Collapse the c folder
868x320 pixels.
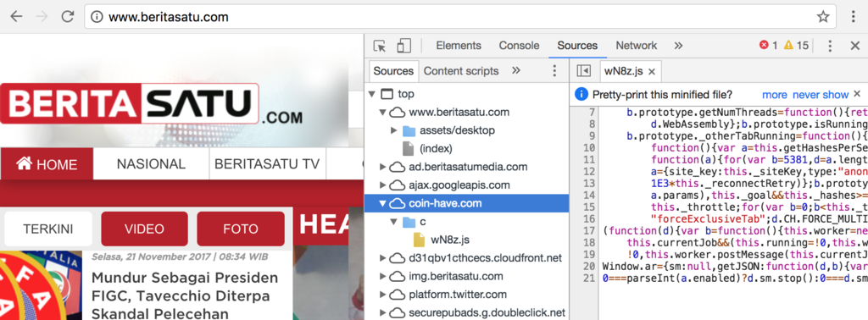[x=393, y=222]
